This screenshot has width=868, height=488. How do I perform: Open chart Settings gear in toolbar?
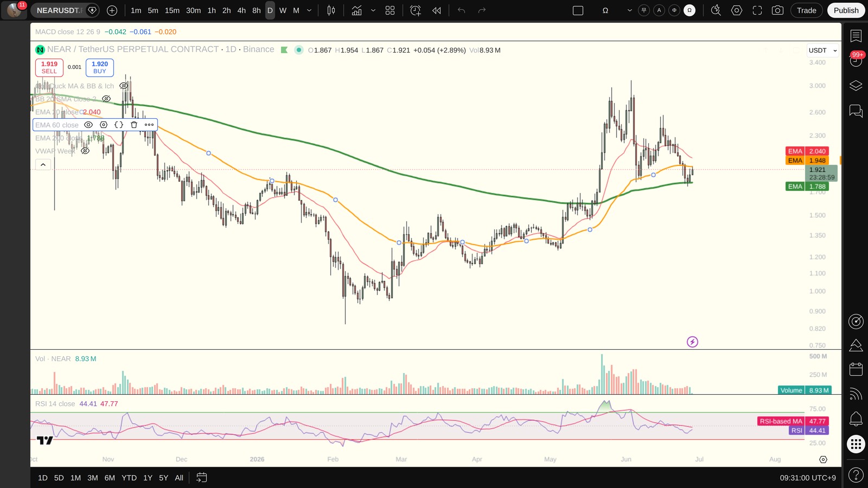coord(736,10)
